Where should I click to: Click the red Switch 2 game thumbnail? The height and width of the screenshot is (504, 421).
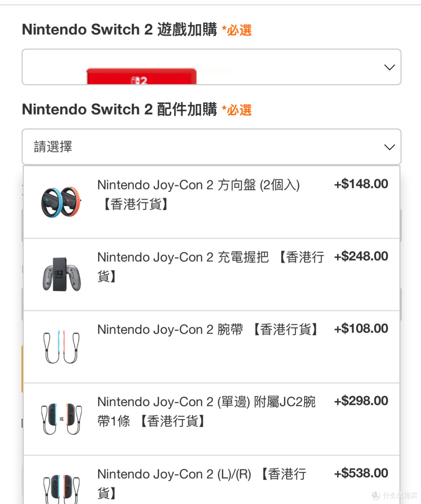click(141, 76)
